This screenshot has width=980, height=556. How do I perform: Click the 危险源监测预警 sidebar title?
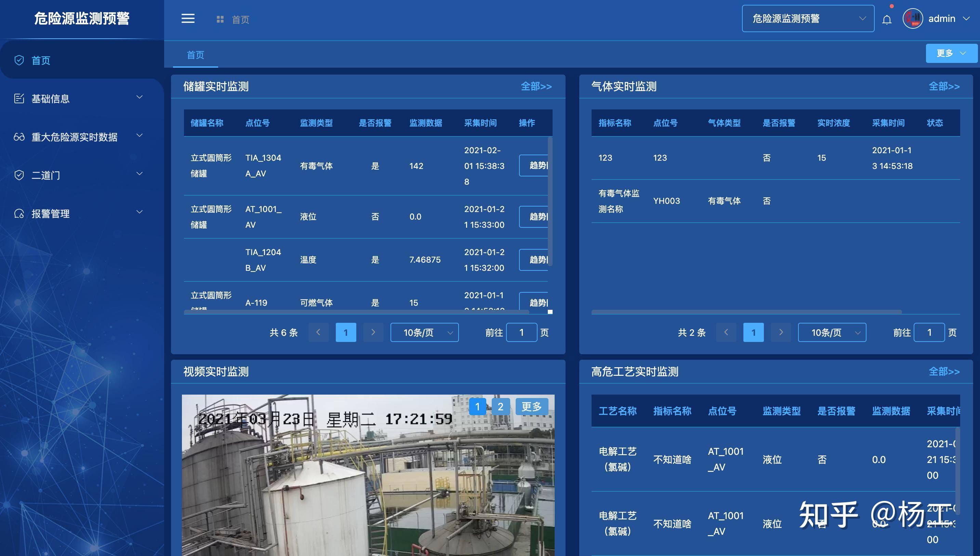coord(82,18)
